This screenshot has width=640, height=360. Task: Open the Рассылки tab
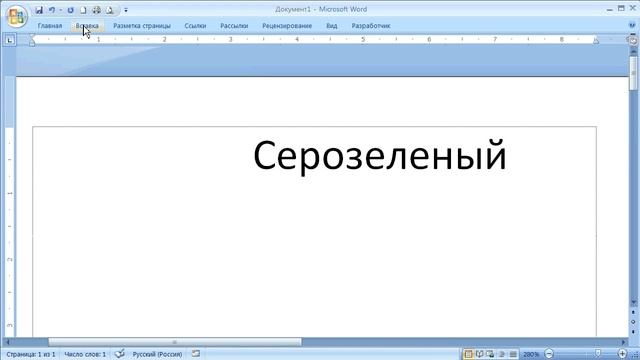pos(234,26)
